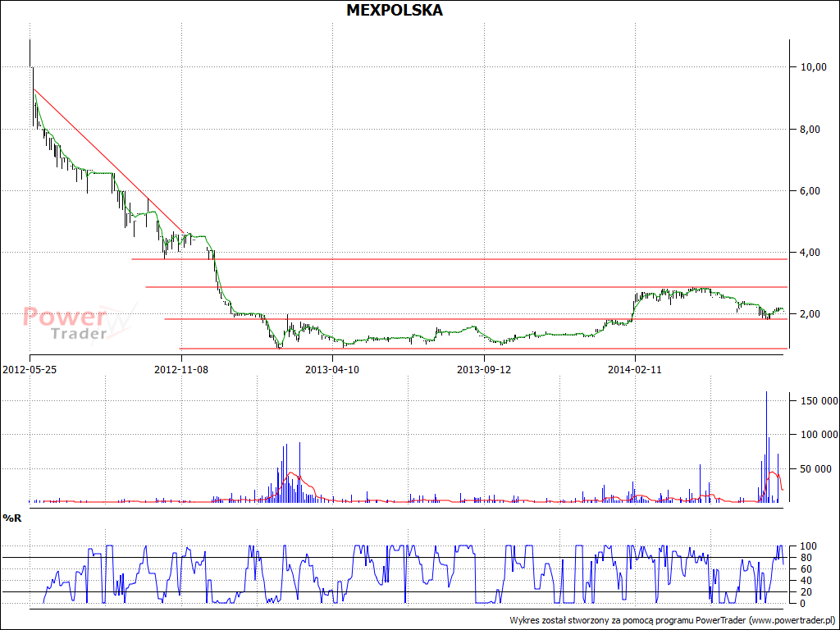Click the red descending trend line
Screen dimensions: 840x630
pyautogui.click(x=109, y=161)
